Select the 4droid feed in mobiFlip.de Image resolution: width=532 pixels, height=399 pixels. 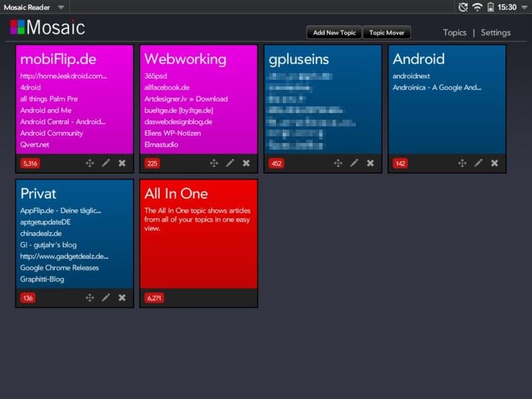(31, 87)
